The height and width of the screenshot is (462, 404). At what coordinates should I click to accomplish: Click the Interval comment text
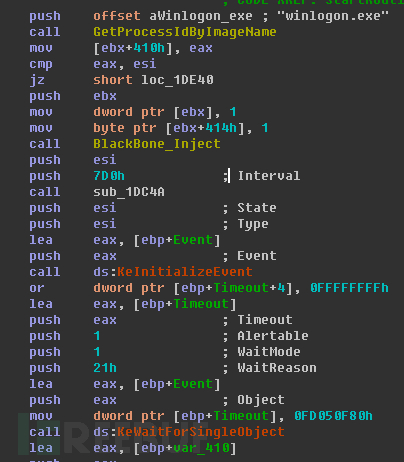(269, 176)
